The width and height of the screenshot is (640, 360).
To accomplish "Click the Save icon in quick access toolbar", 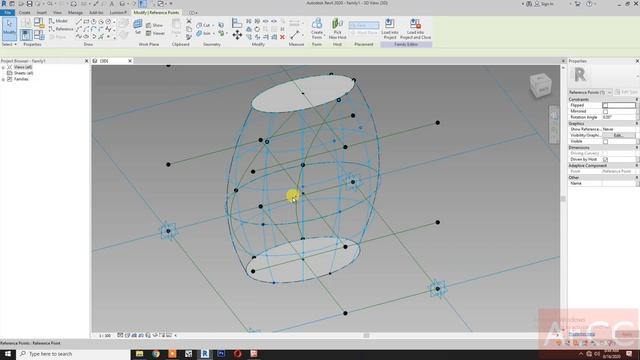I will [29, 4].
